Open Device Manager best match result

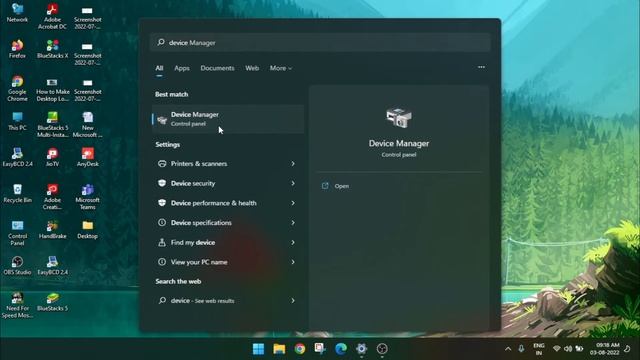(x=228, y=119)
